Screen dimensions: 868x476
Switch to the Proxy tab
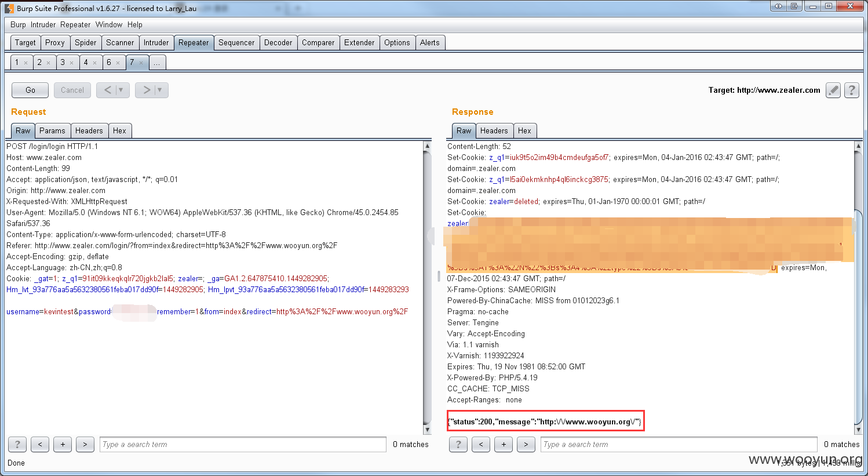pos(55,42)
